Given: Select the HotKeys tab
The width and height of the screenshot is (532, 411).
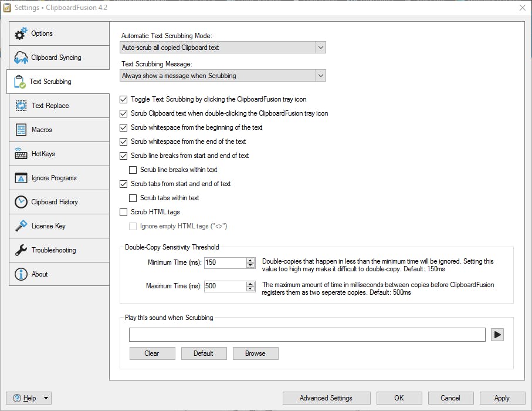Looking at the screenshot, I should pos(59,154).
